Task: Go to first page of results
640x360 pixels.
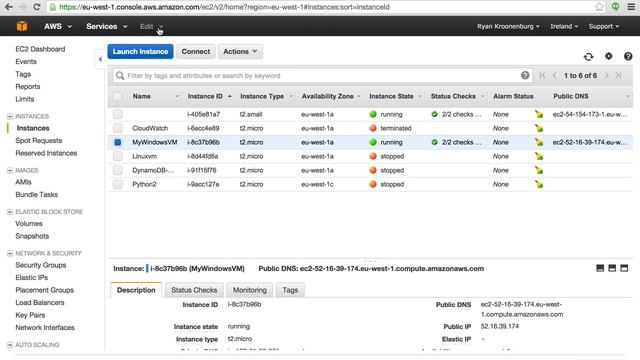Action: 542,75
